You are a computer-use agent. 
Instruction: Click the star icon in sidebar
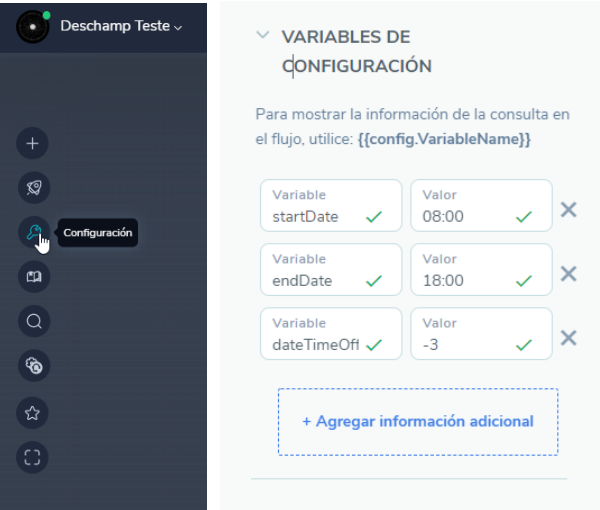pos(33,412)
